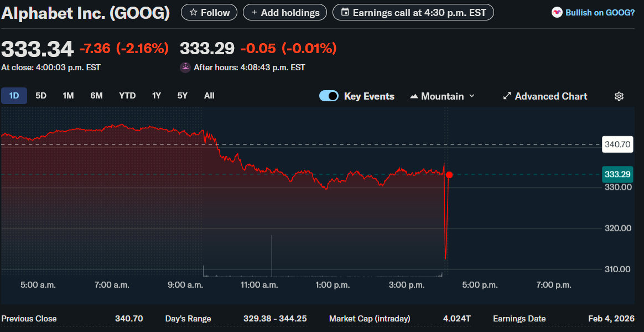Click the star icon on Follow

point(194,13)
